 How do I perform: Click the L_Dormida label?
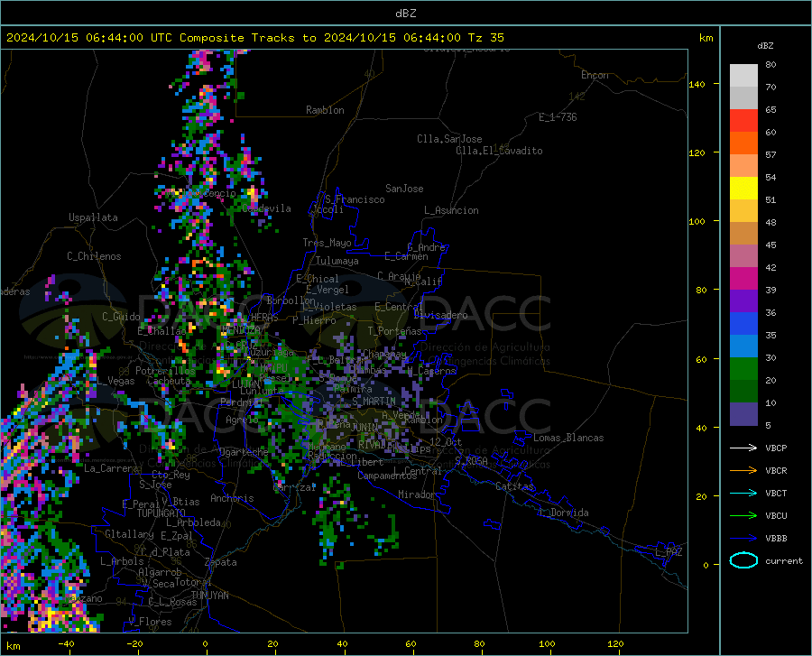563,513
